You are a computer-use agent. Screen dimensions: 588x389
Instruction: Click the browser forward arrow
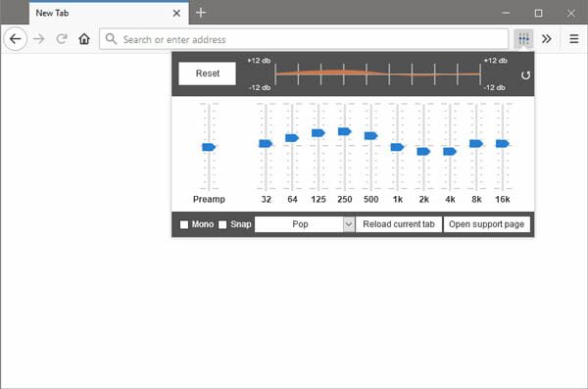pos(39,38)
